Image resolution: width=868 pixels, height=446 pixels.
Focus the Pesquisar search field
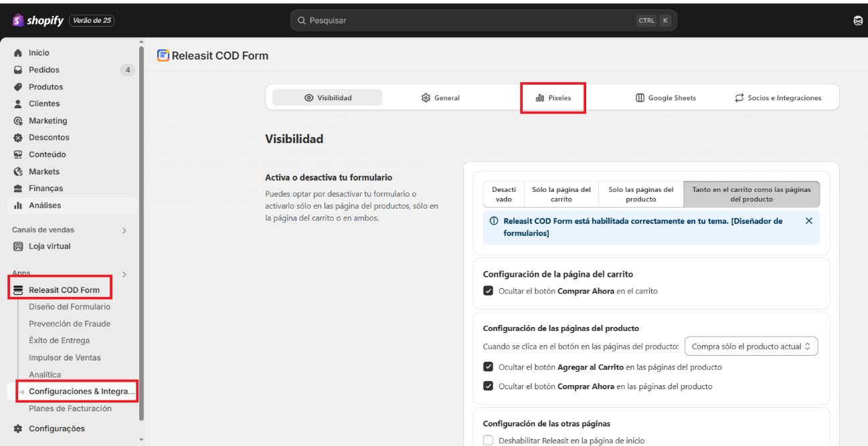[484, 21]
